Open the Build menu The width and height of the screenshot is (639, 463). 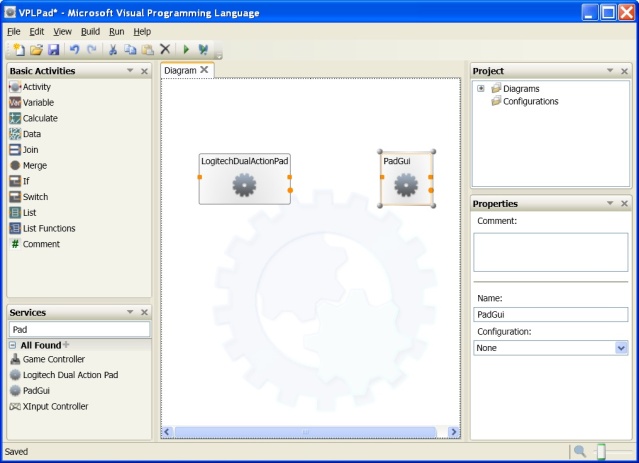click(90, 31)
